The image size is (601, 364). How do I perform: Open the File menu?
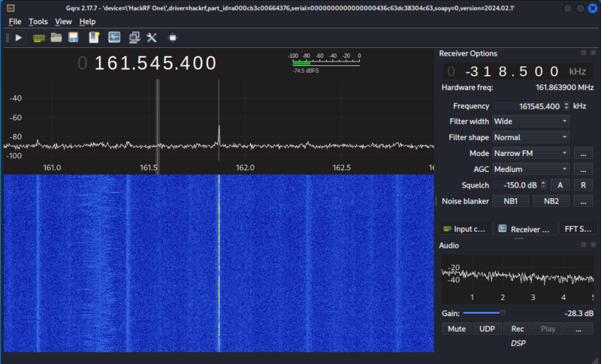[x=15, y=22]
